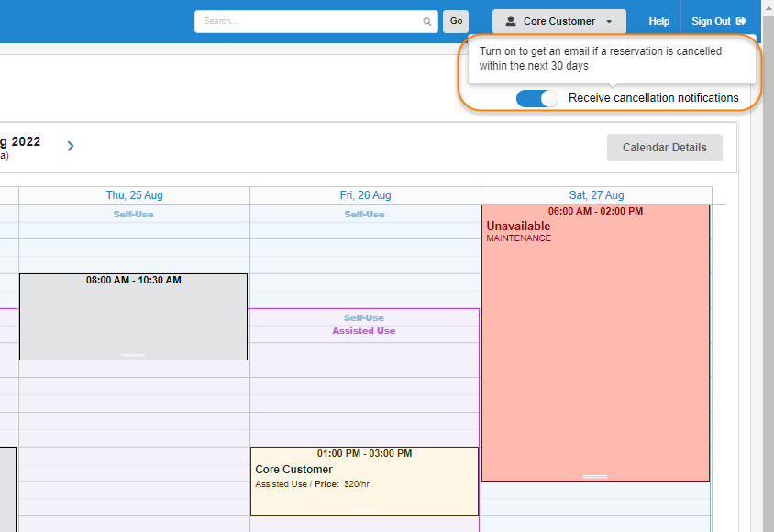Click the user avatar icon beside Core Customer
Image resolution: width=774 pixels, height=532 pixels.
[511, 21]
